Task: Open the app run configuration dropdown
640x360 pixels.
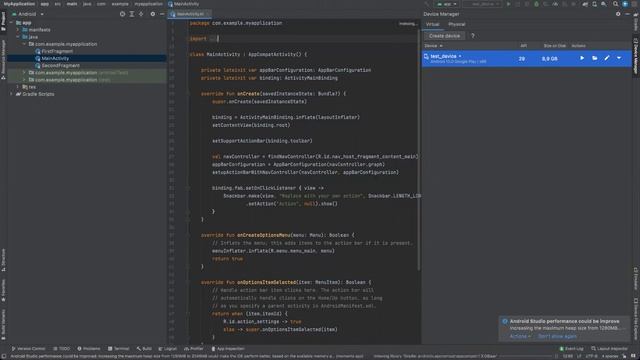Action: [x=447, y=4]
